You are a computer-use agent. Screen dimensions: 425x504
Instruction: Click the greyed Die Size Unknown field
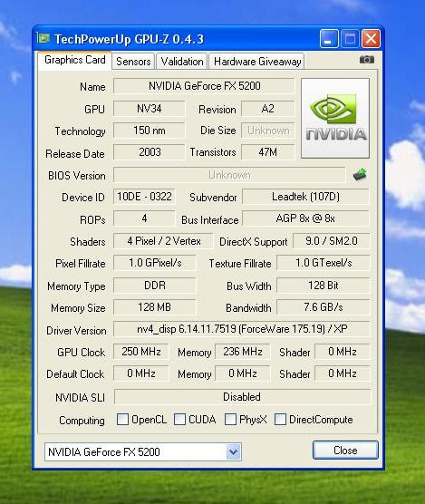tap(267, 131)
